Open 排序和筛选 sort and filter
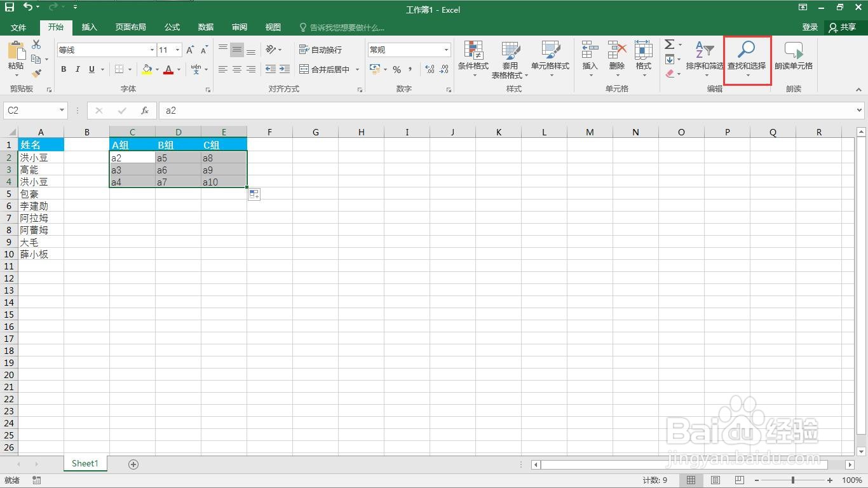 [x=705, y=59]
